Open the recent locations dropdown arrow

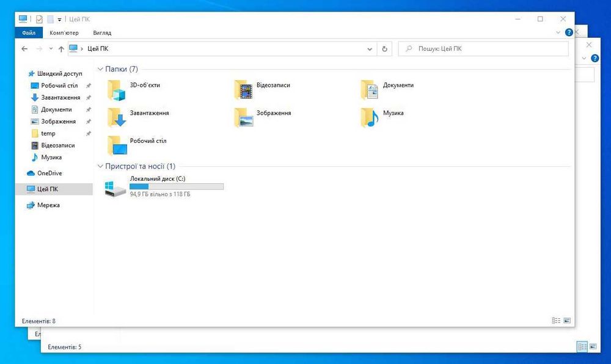pyautogui.click(x=51, y=49)
